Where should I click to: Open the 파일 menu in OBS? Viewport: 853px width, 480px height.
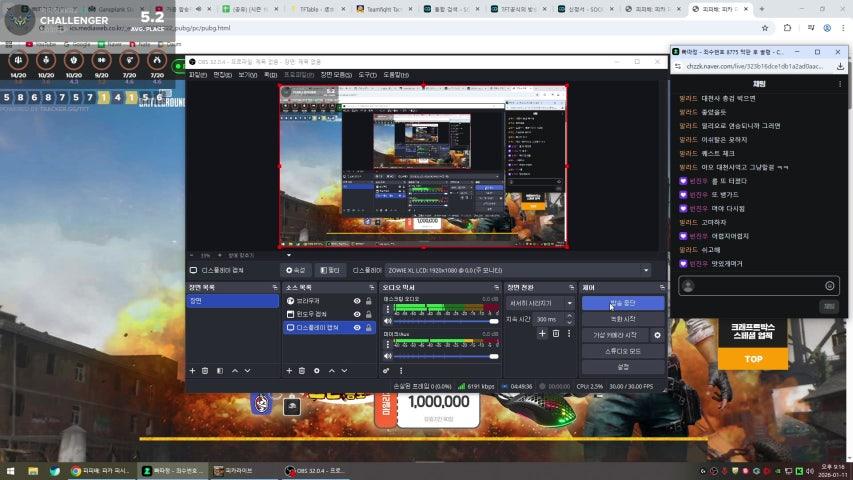[197, 74]
